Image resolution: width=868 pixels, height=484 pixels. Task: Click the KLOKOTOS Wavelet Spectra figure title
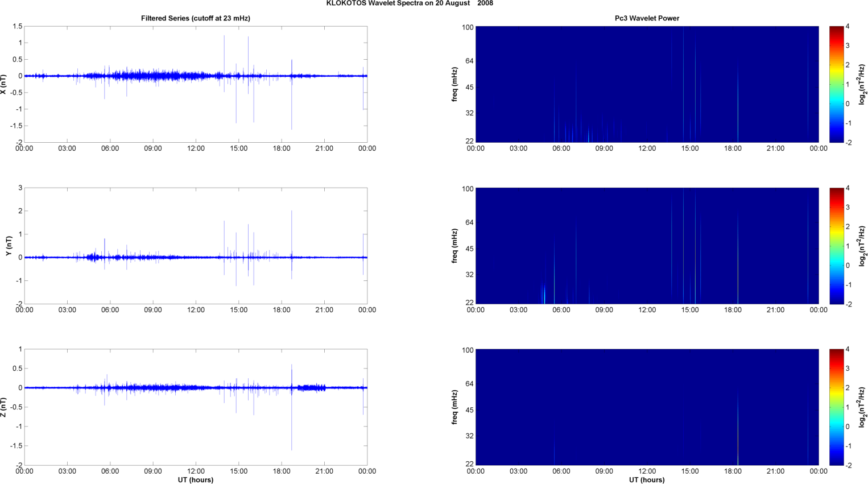pos(410,3)
